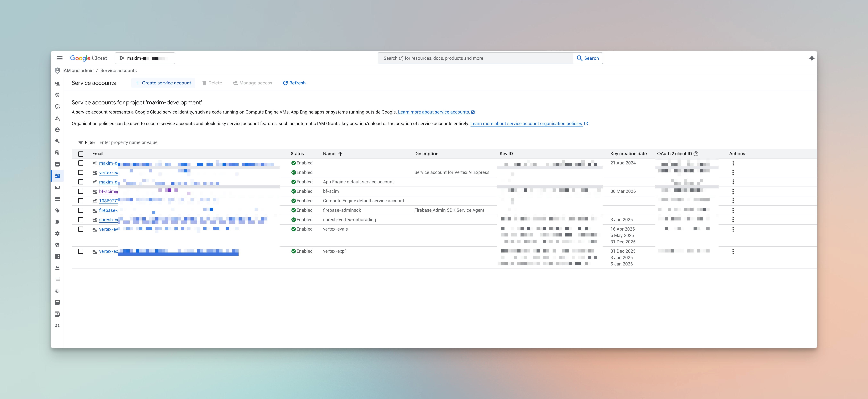Image resolution: width=868 pixels, height=399 pixels.
Task: Select checkbox for the 21 Aug 2024 row
Action: coord(81,163)
